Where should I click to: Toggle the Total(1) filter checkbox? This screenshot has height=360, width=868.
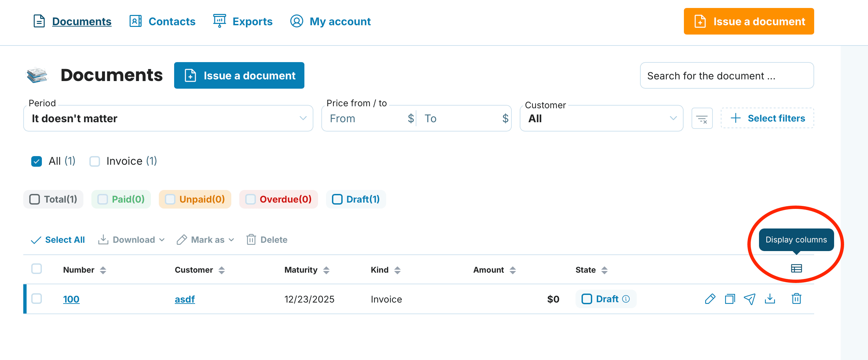pyautogui.click(x=34, y=199)
